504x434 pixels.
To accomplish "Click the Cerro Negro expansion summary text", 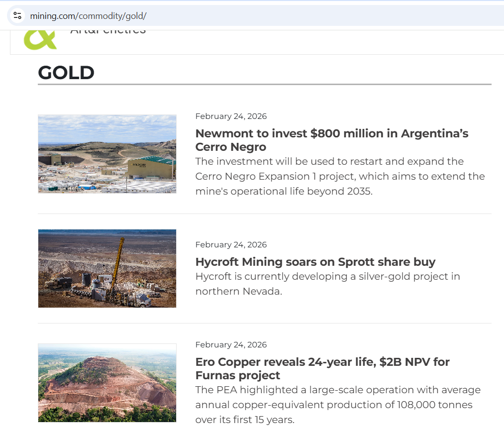I will coord(340,176).
